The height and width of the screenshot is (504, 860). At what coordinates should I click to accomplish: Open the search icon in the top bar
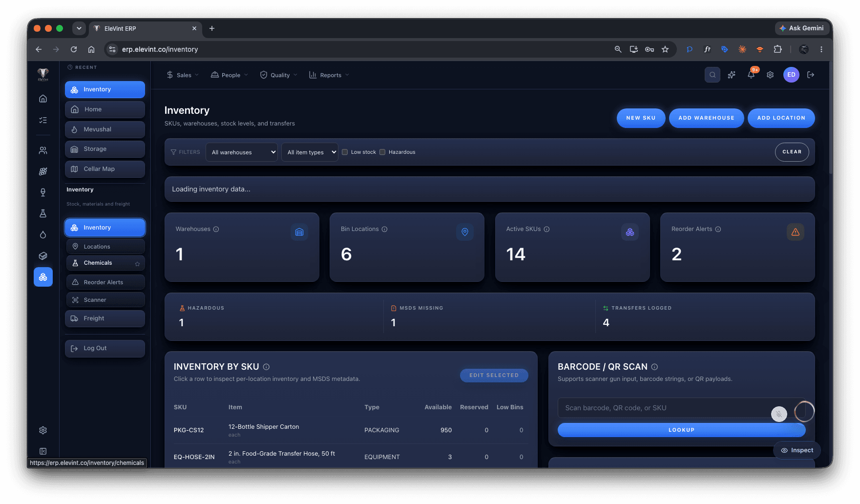tap(713, 75)
